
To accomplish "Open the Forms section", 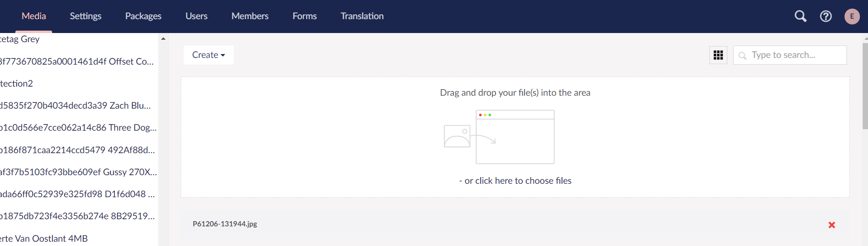I will tap(304, 16).
